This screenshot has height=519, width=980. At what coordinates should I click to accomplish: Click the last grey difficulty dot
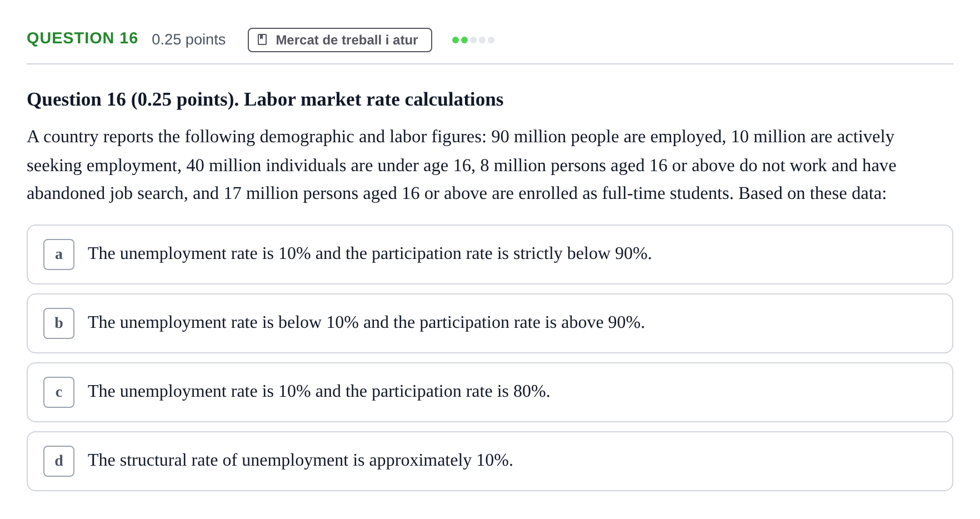tap(491, 40)
